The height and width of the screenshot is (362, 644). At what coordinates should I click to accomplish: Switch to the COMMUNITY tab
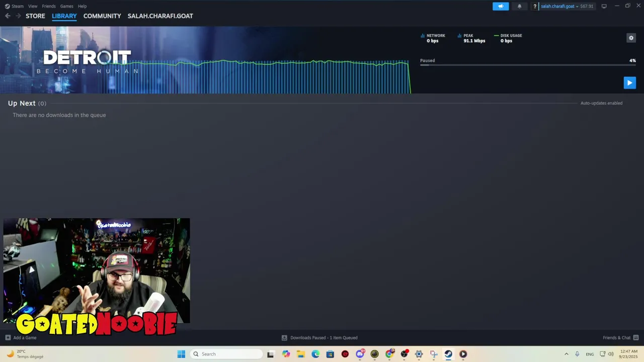pyautogui.click(x=102, y=16)
